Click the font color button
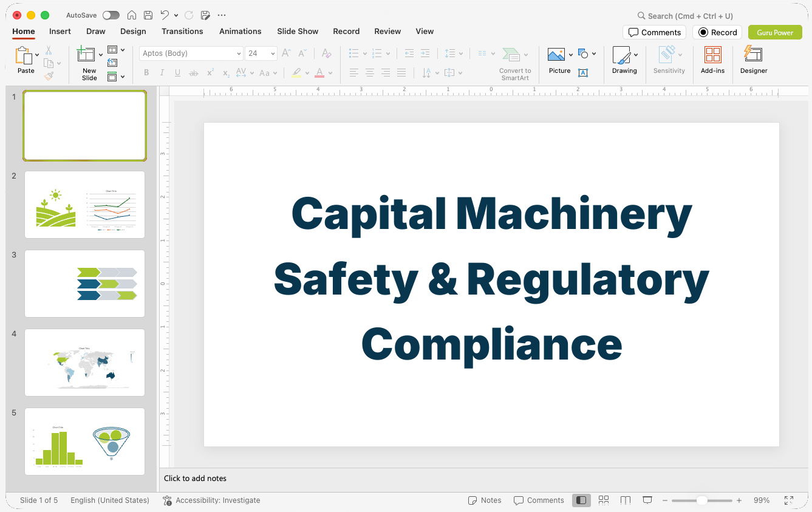The height and width of the screenshot is (512, 812). click(319, 73)
